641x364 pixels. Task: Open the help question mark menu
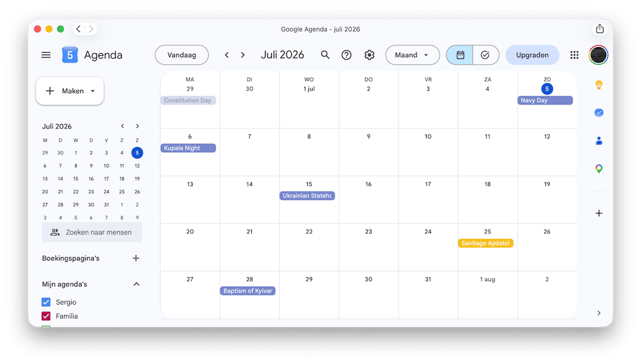point(346,55)
